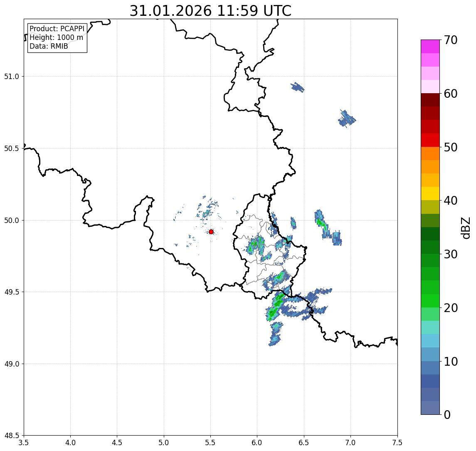Click the longitude axis label 7.5
The image size is (476, 451).
click(x=397, y=443)
